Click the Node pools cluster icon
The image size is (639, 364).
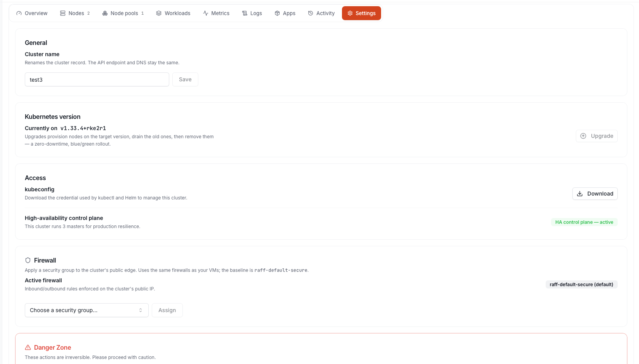(x=105, y=13)
